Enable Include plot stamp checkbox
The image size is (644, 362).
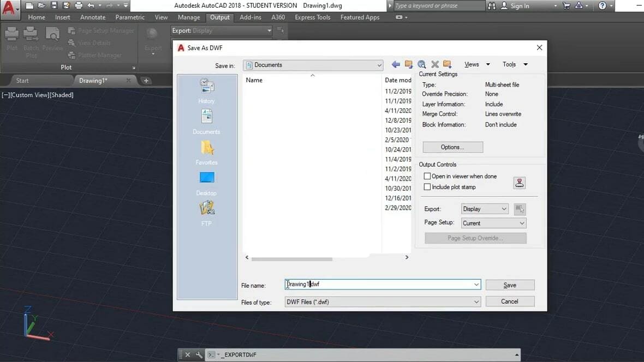tap(427, 187)
